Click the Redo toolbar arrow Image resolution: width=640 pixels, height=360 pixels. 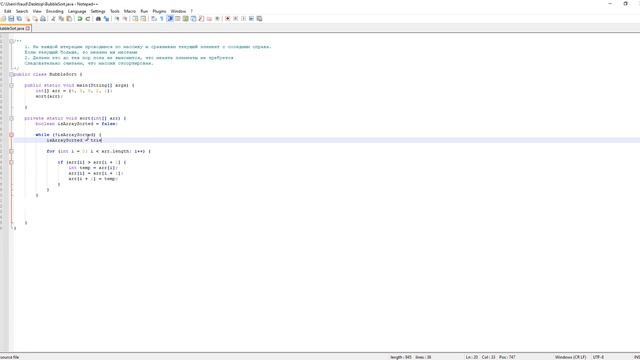click(88, 19)
